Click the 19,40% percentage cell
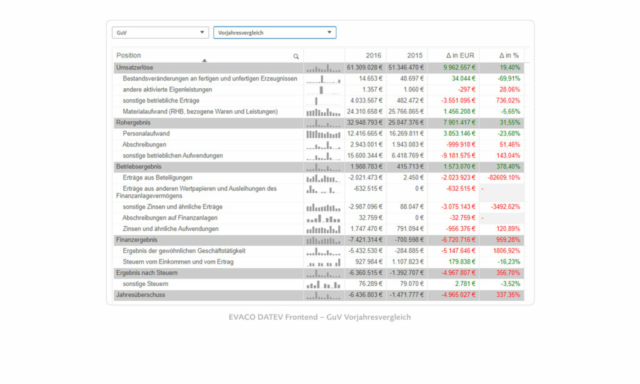This screenshot has width=640, height=384. click(510, 68)
